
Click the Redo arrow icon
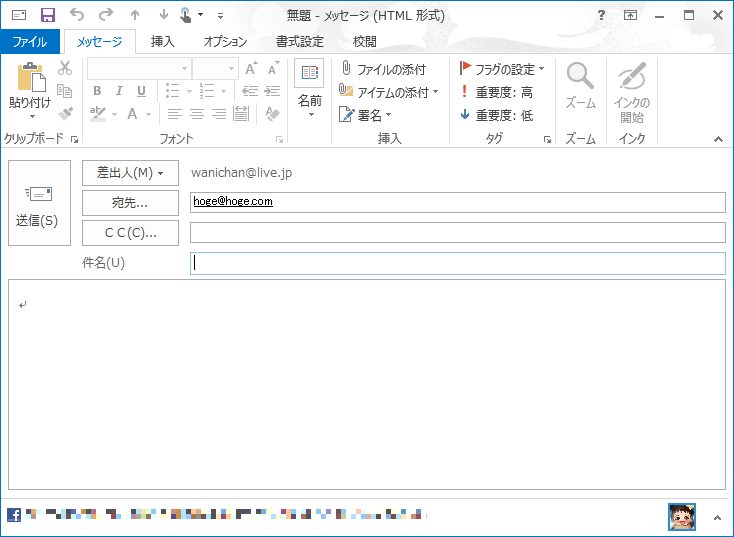point(106,15)
